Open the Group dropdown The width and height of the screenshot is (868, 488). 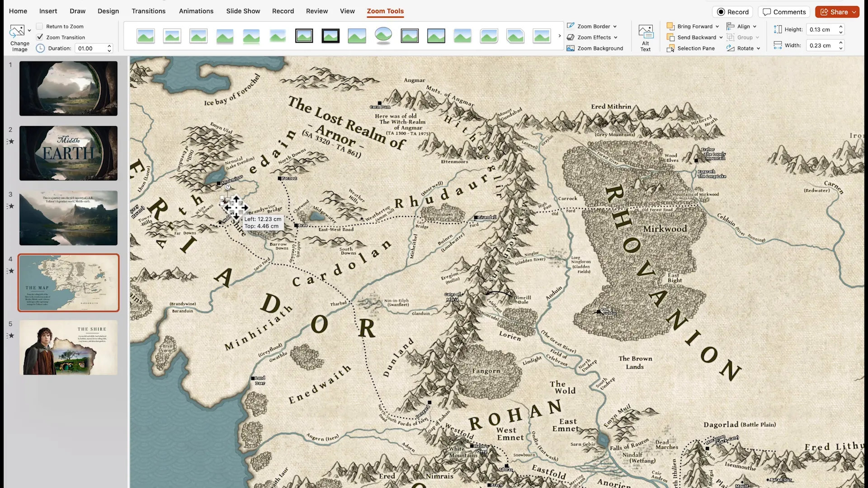(x=743, y=38)
